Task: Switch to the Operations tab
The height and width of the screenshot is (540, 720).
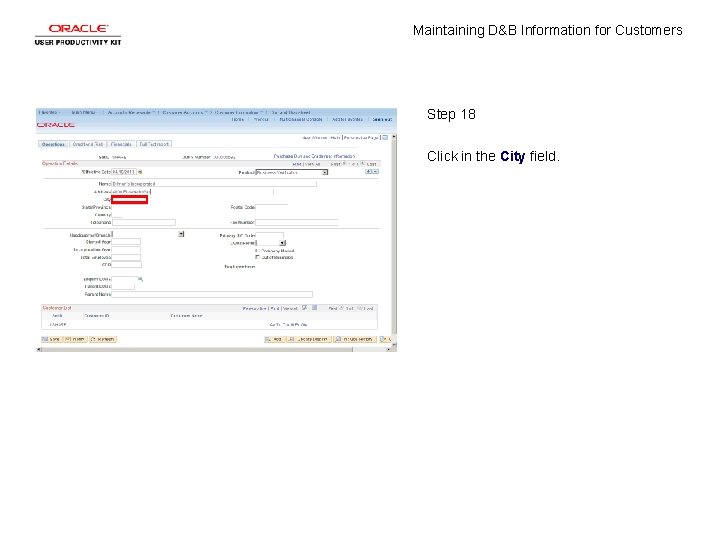Action: click(53, 144)
